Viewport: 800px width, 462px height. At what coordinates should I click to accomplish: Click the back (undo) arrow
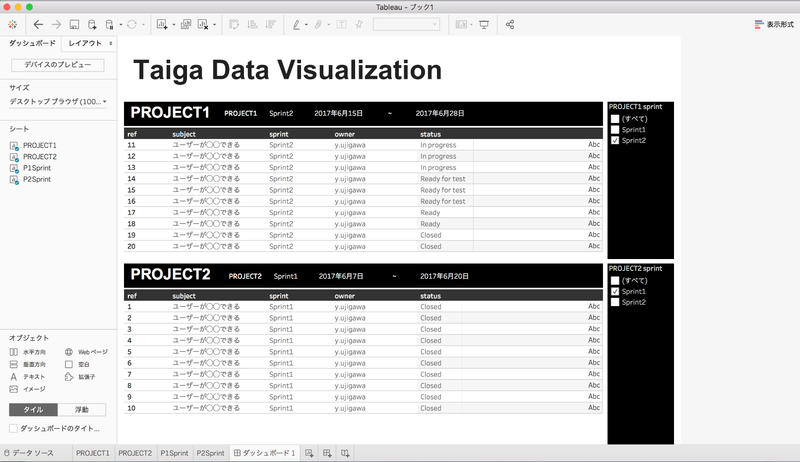click(x=38, y=24)
